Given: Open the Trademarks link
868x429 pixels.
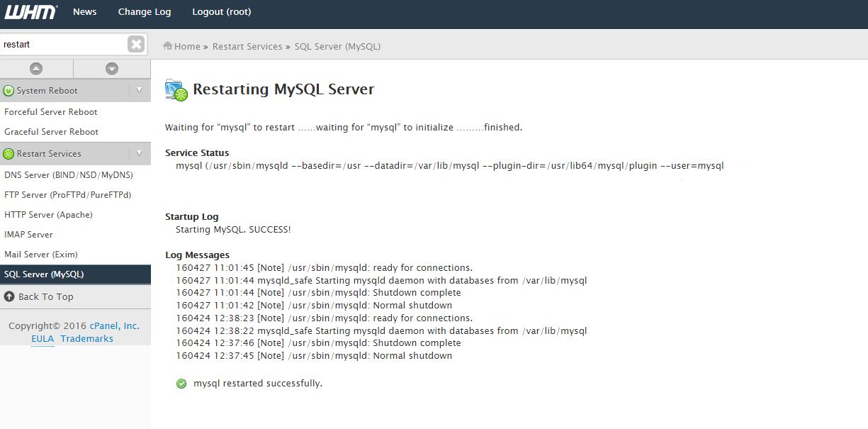Looking at the screenshot, I should click(x=86, y=339).
